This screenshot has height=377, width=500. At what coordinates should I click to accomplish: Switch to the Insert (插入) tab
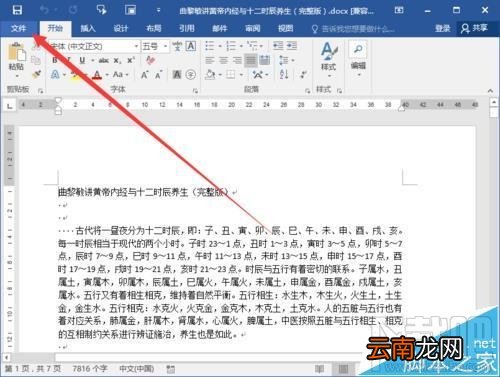(88, 28)
